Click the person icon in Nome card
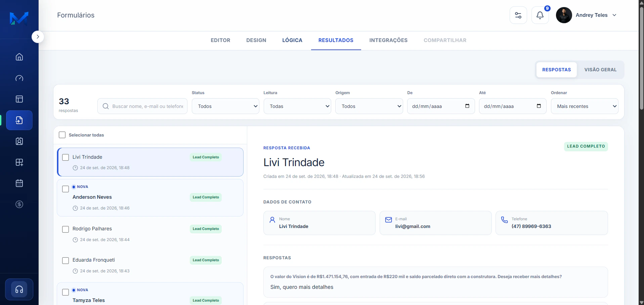This screenshot has height=305, width=644. coord(272,220)
